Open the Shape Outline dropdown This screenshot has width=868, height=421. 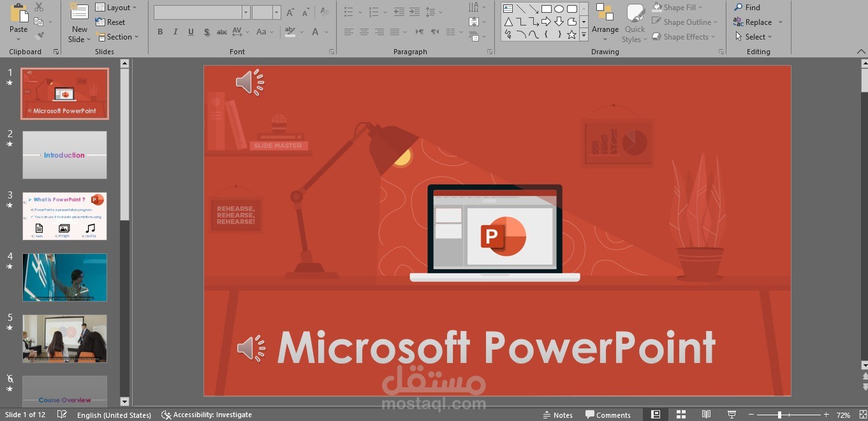click(684, 22)
